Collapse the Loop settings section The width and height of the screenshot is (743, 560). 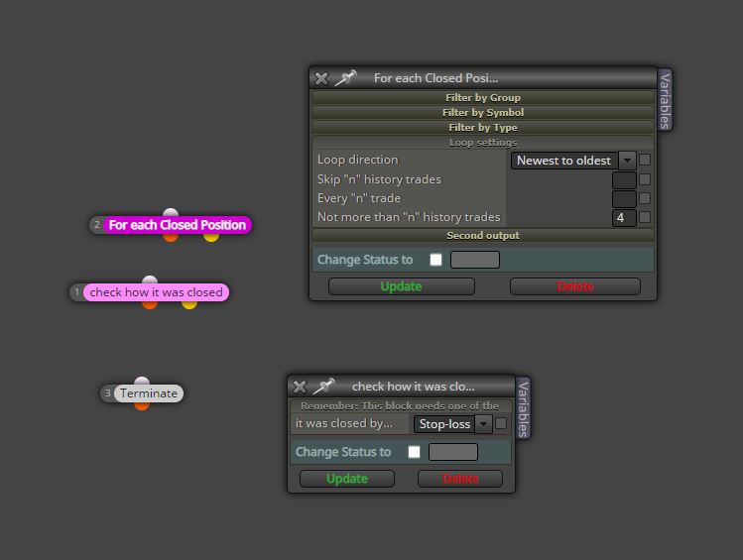pos(483,143)
